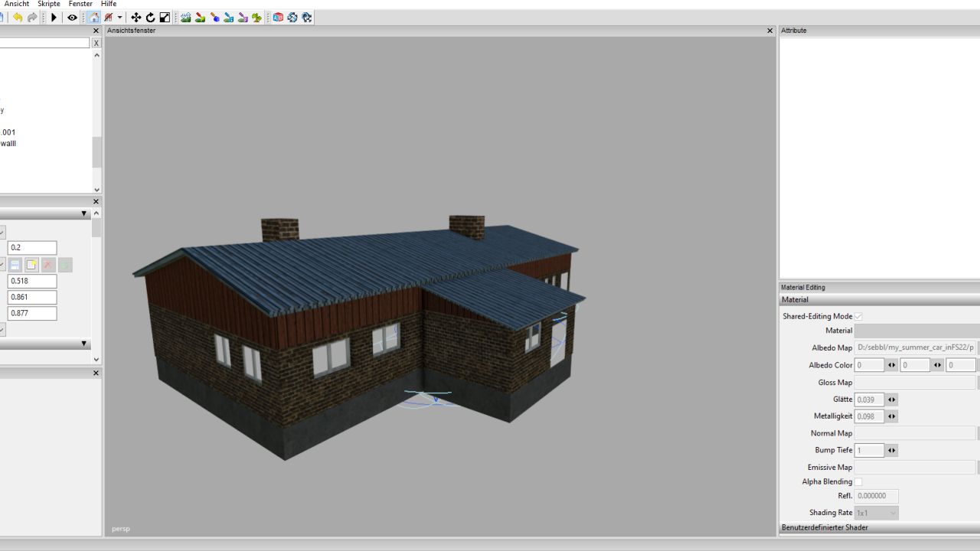The image size is (980, 551).
Task: Open the Hilfe menu
Action: tap(109, 4)
